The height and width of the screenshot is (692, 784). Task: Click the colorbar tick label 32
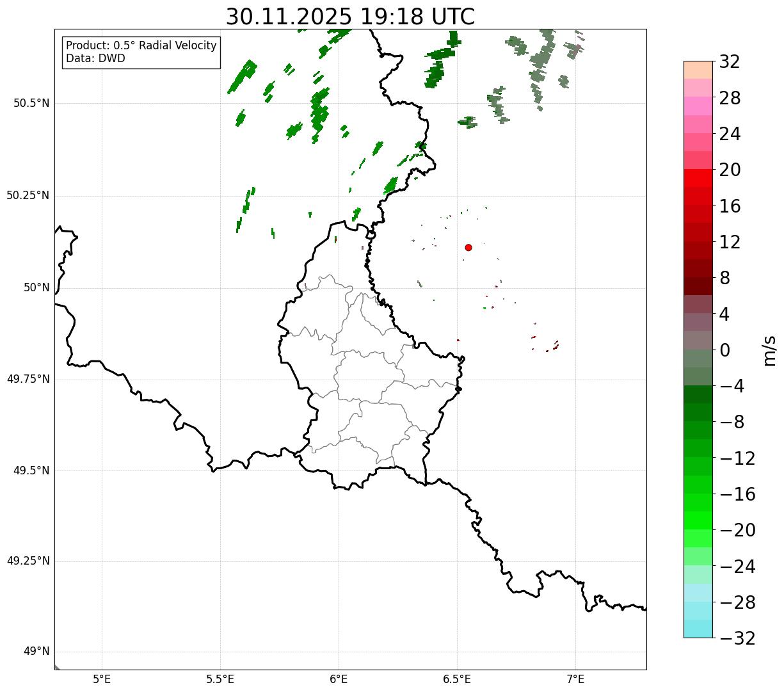[730, 62]
